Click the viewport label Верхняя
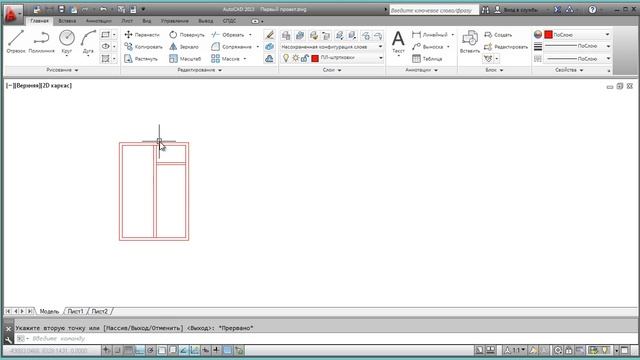 click(27, 85)
